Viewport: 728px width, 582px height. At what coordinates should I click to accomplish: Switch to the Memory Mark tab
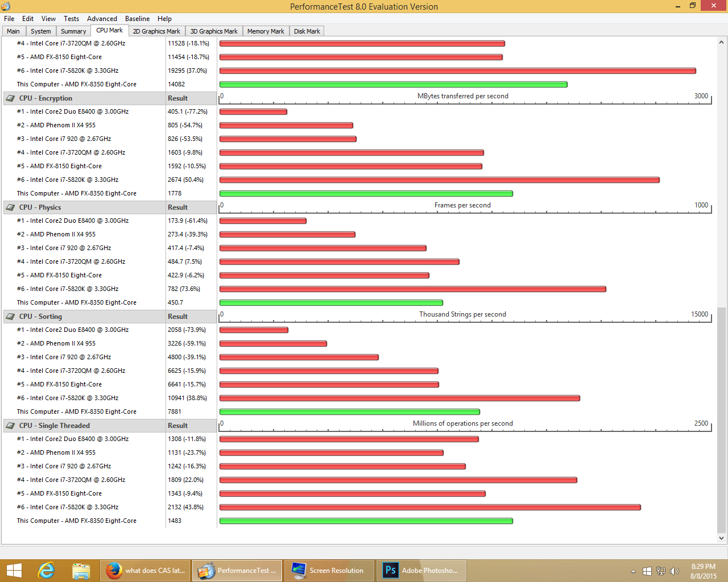pos(266,31)
